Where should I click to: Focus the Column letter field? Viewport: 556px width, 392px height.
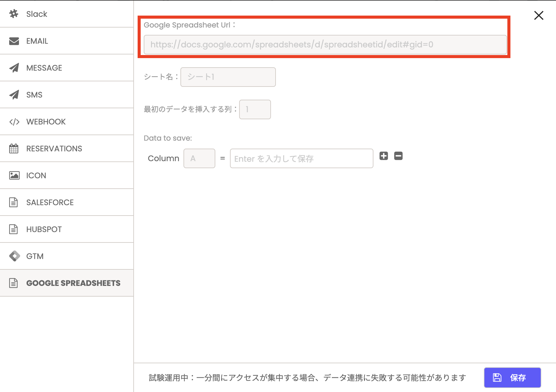pos(199,158)
